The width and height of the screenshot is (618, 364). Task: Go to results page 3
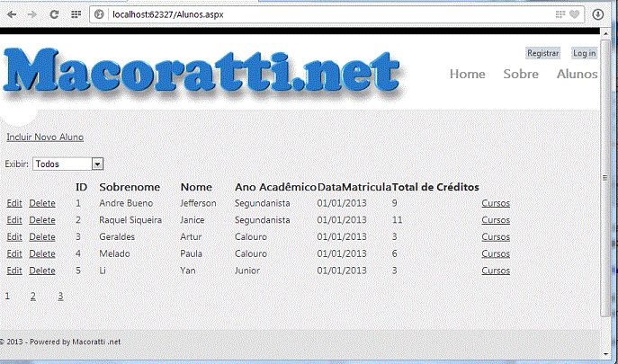(x=60, y=297)
